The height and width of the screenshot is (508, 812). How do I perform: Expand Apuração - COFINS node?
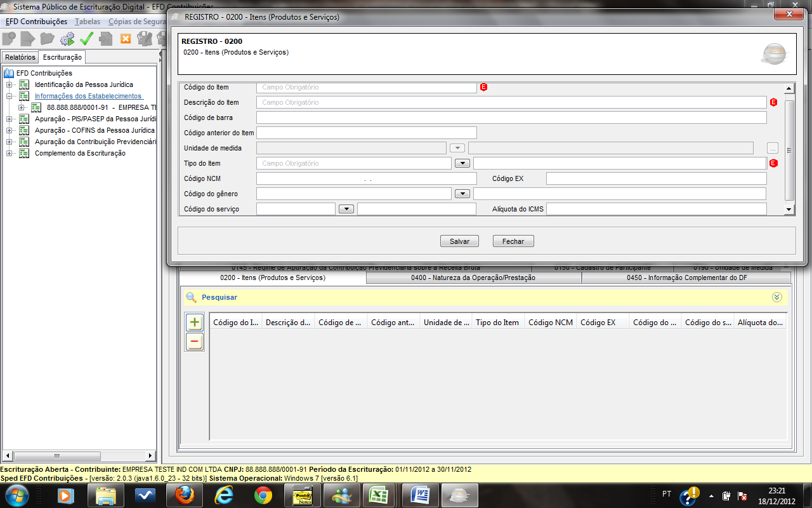9,130
